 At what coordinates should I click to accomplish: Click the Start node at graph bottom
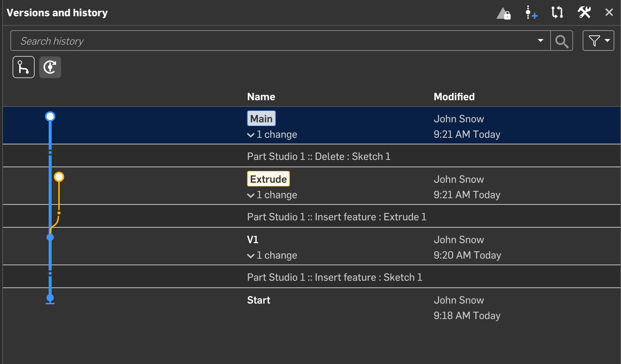pos(50,298)
